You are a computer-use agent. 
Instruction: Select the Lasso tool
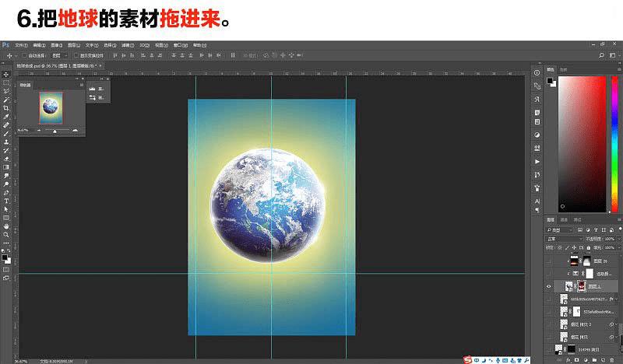(x=6, y=91)
